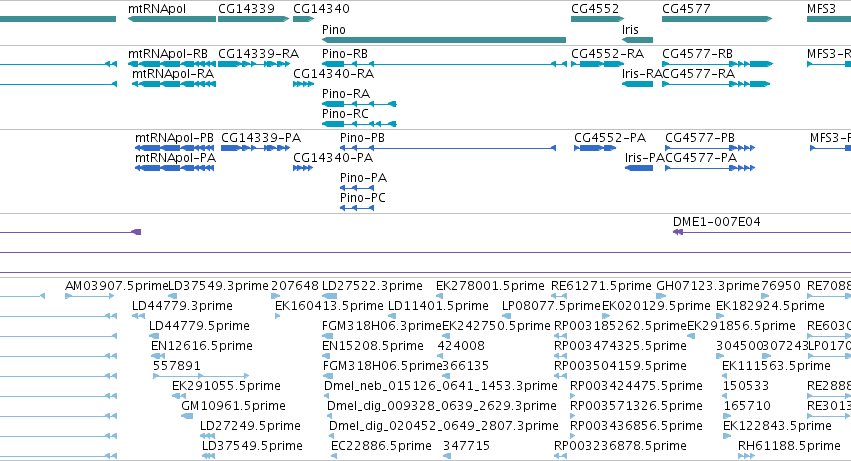Select the RP003236878.5prime EST label
The height and width of the screenshot is (461, 851).
click(x=620, y=446)
